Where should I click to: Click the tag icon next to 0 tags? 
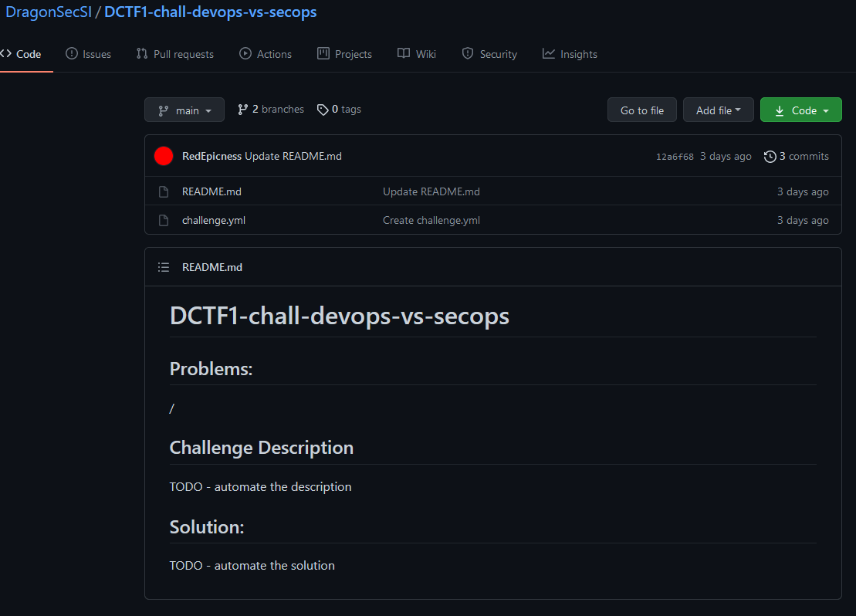coord(323,110)
